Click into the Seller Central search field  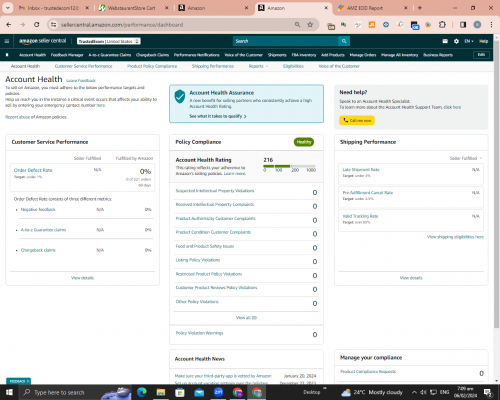coord(285,41)
